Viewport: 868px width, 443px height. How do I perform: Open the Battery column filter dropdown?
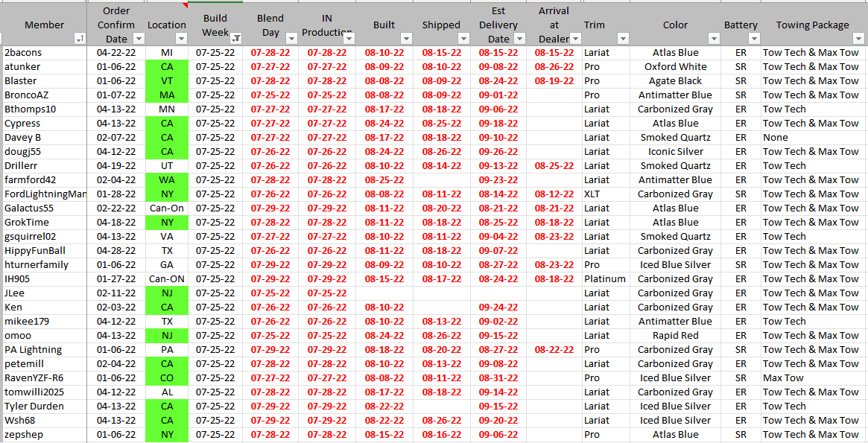click(x=753, y=39)
